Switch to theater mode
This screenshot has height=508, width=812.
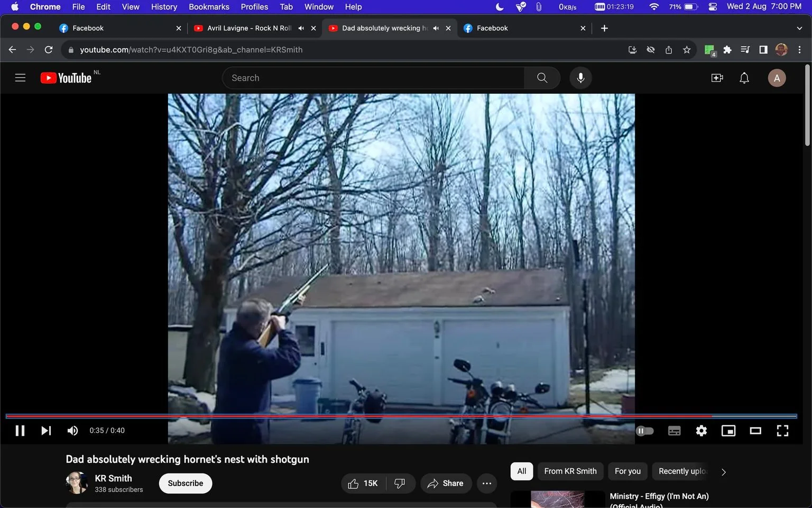755,431
